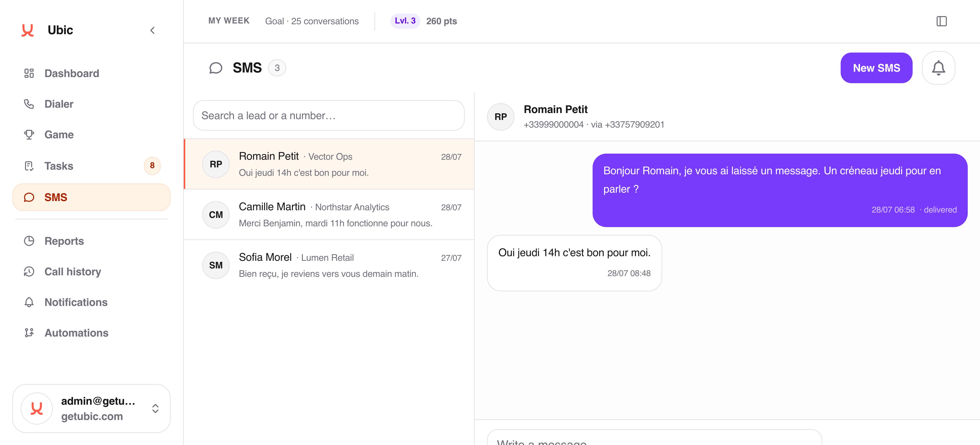Expand the admin account switcher
Screen dimensions: 980x445
155,408
